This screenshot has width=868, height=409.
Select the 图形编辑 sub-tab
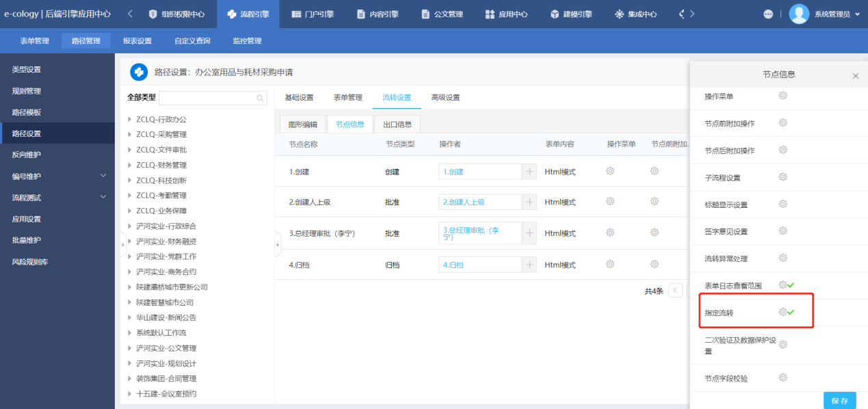(x=302, y=124)
